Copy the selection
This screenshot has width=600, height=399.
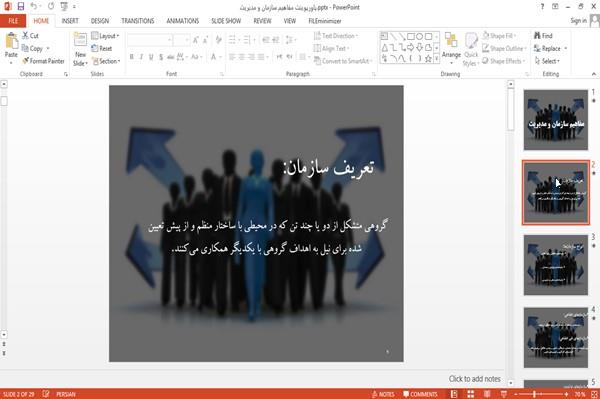(32, 48)
